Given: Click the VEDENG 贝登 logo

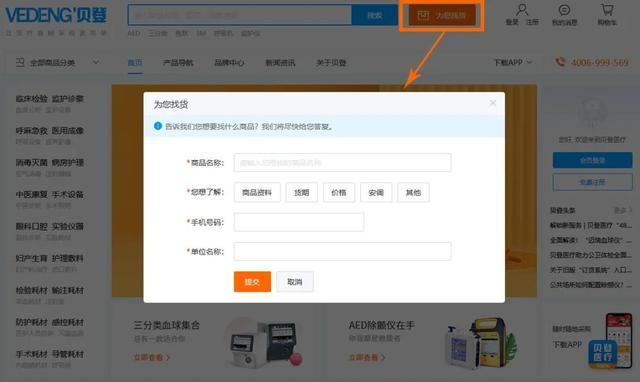Looking at the screenshot, I should [x=56, y=16].
